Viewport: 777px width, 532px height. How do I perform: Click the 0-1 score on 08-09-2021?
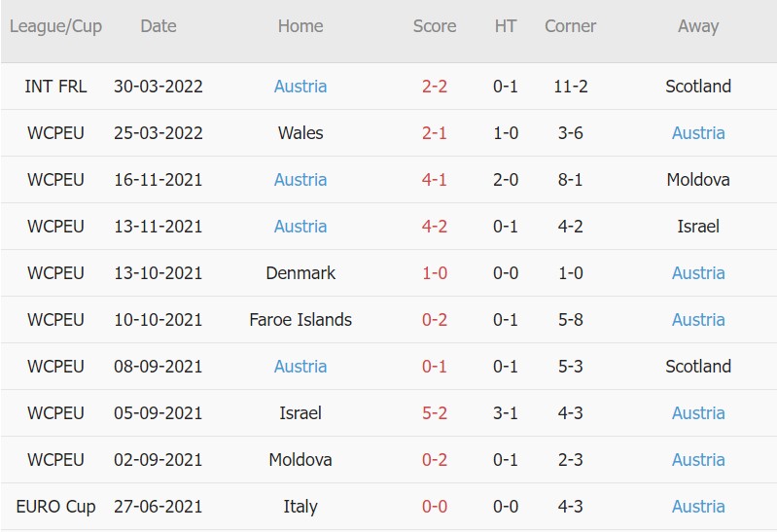point(435,367)
